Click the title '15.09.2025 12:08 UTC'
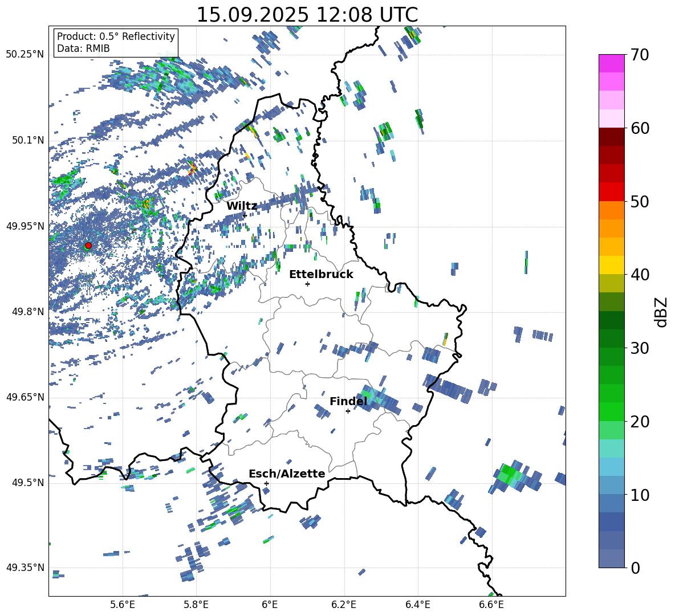The image size is (675, 616). [307, 15]
